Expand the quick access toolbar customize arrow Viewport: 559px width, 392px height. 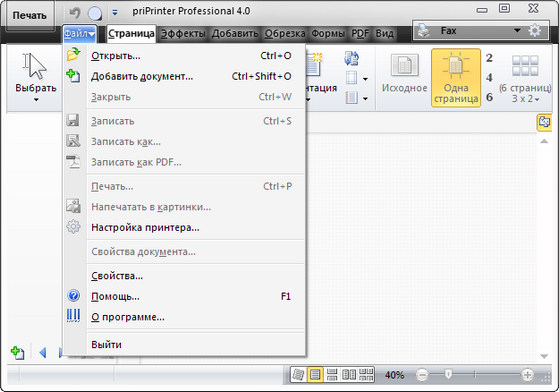tap(115, 12)
